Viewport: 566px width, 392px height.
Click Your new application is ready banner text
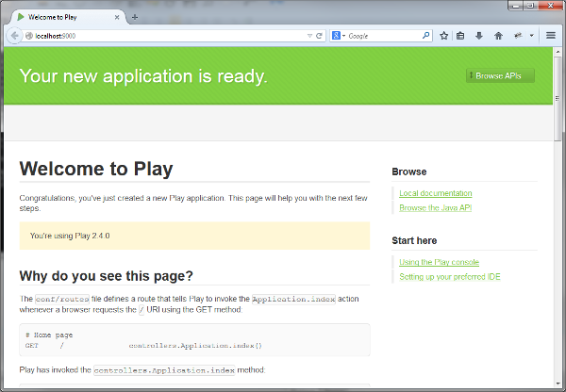(x=143, y=76)
